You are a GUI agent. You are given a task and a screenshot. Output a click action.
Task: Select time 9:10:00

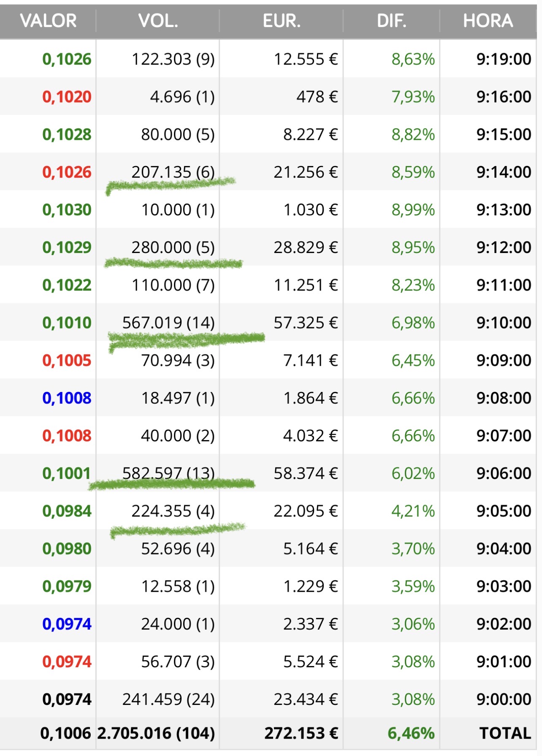[504, 323]
